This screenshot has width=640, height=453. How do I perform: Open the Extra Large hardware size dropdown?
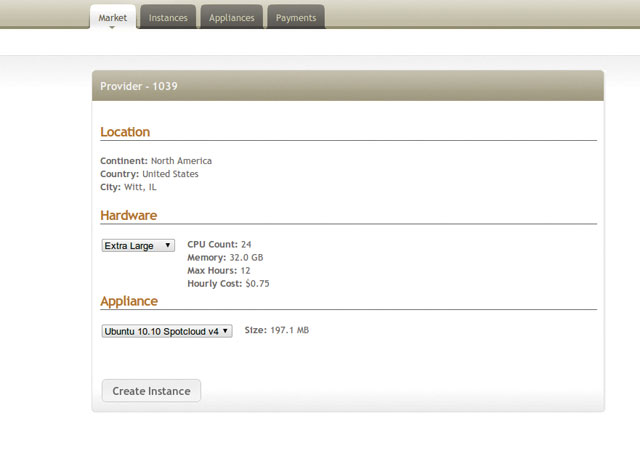point(138,245)
